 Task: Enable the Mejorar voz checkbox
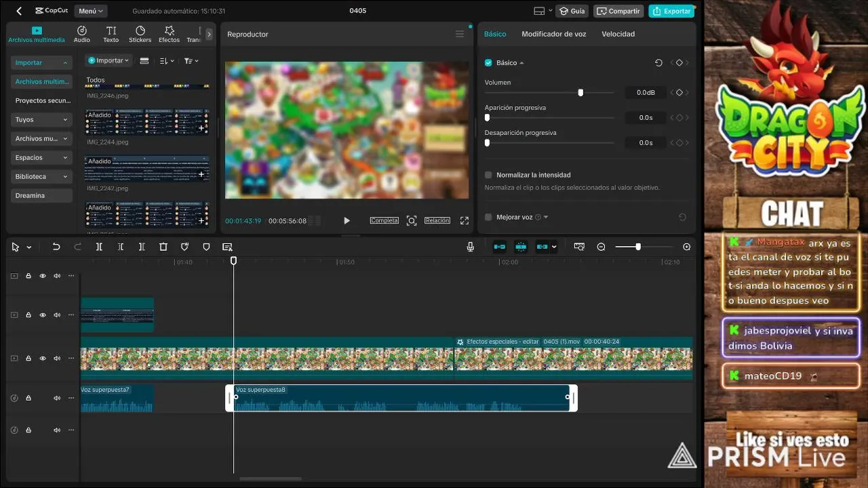488,217
